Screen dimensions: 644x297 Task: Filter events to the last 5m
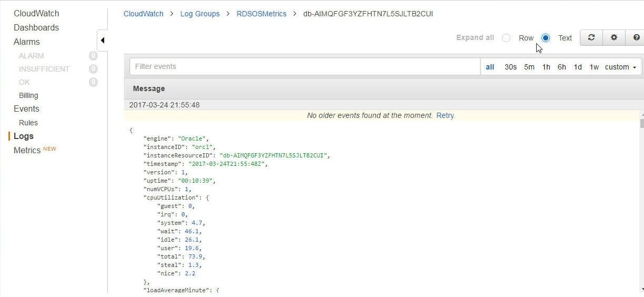[529, 67]
